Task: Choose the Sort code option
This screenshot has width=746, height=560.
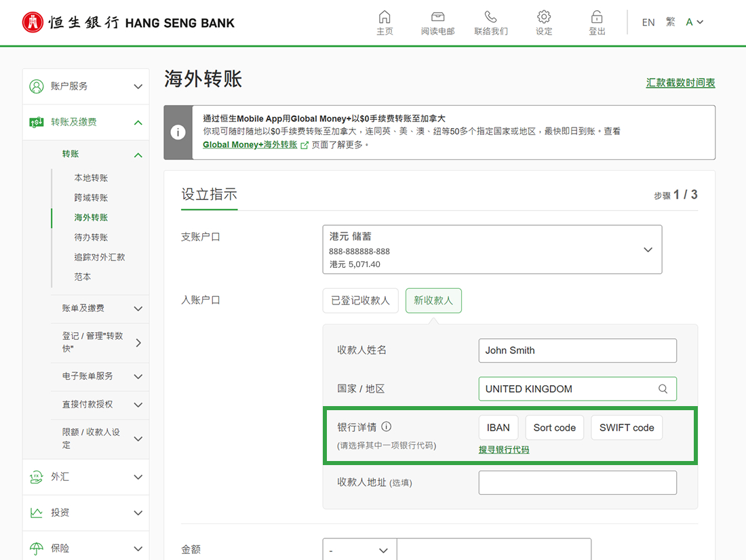Action: tap(554, 428)
